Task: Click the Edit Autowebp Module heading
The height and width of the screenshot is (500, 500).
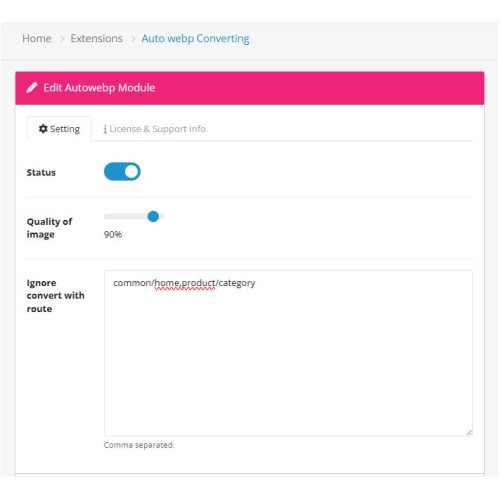Action: pos(99,88)
